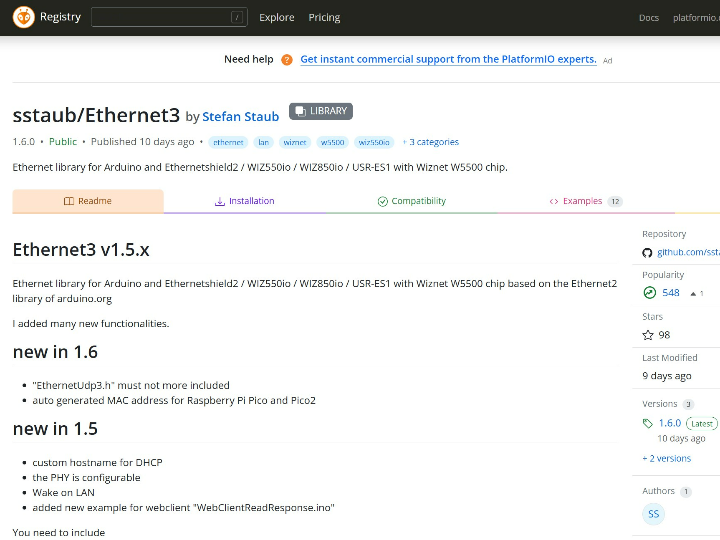
Task: Go to the Pricing page
Action: [324, 17]
